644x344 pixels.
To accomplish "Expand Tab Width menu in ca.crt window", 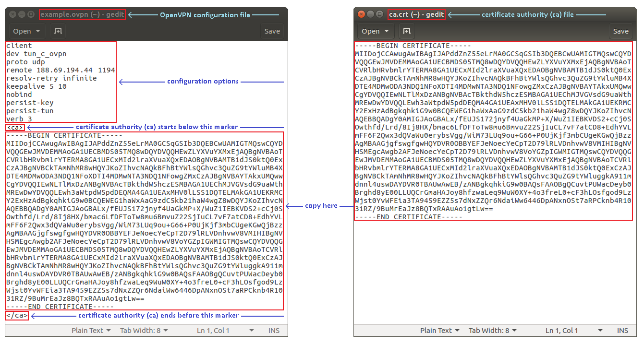I will 492,331.
